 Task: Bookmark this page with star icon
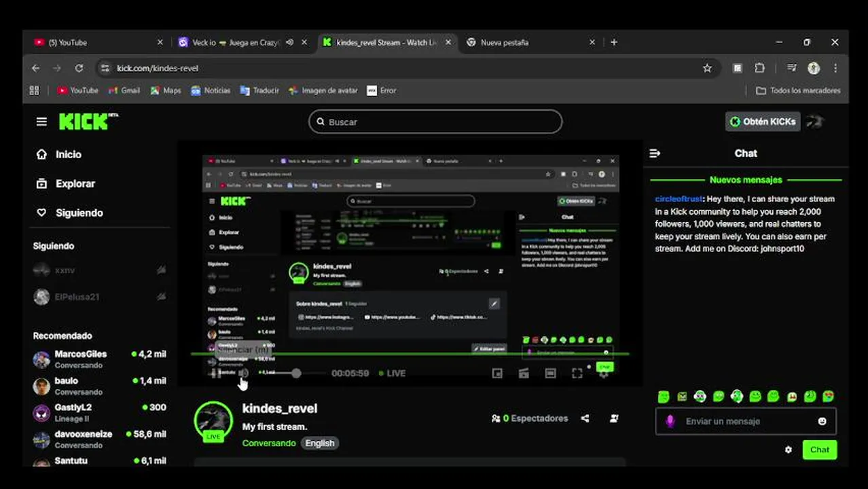pos(707,68)
